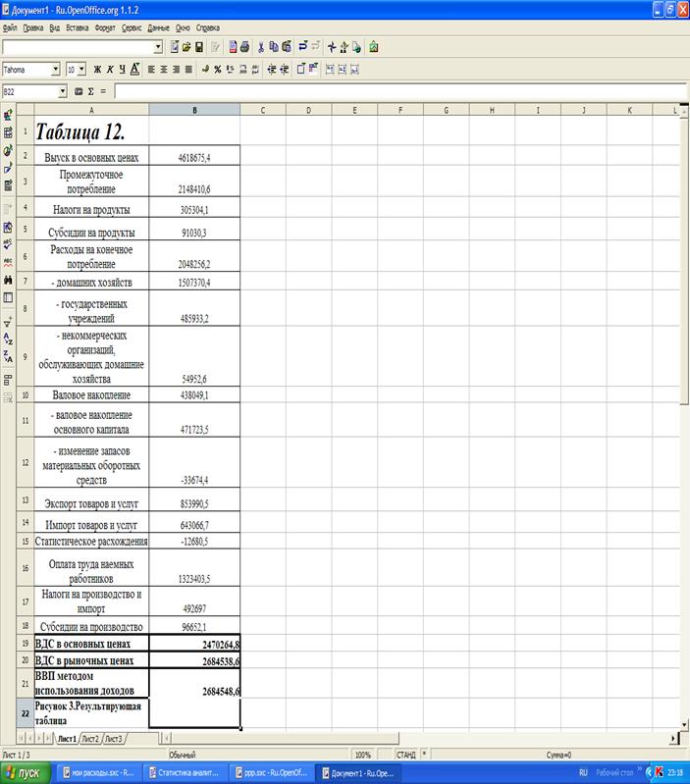
Task: Open the Navigator
Action: 332,47
